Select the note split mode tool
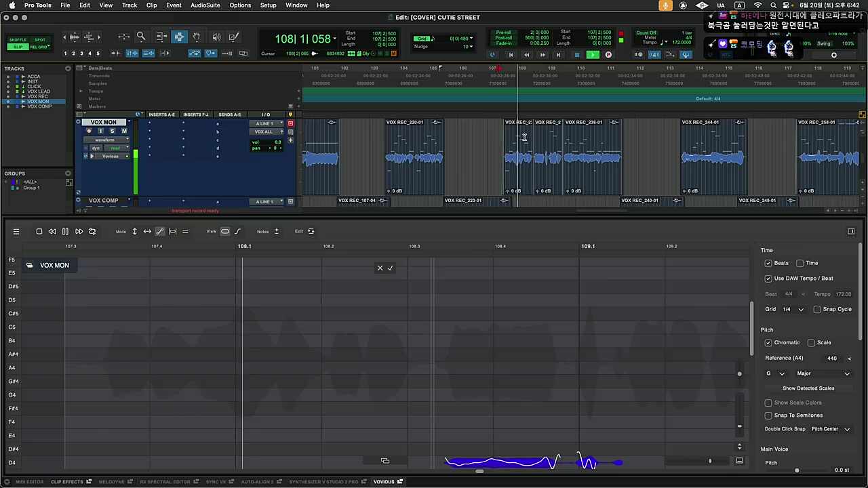 [173, 232]
